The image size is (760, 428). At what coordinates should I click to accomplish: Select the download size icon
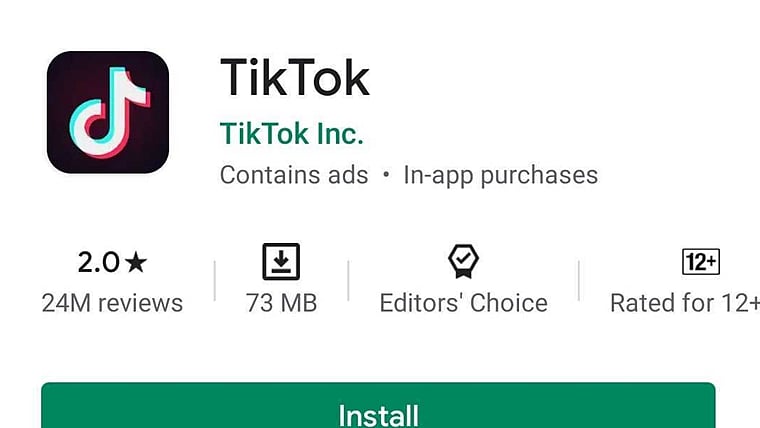coord(281,262)
